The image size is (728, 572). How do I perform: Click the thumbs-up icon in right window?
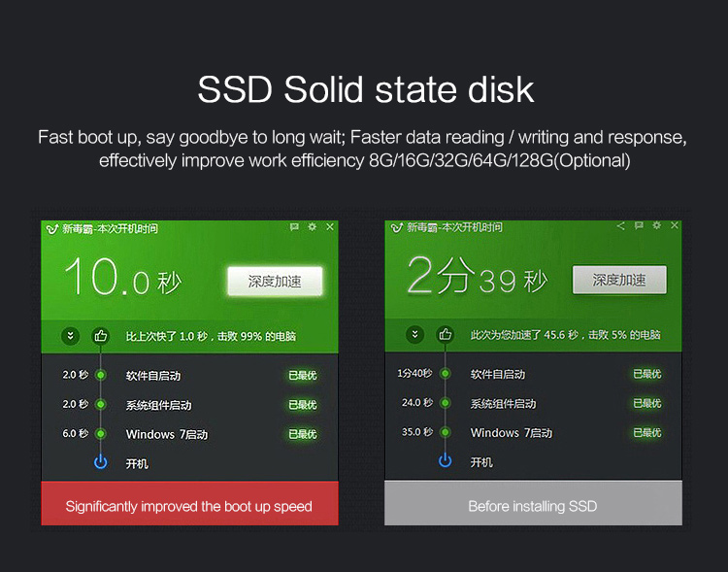coord(446,335)
